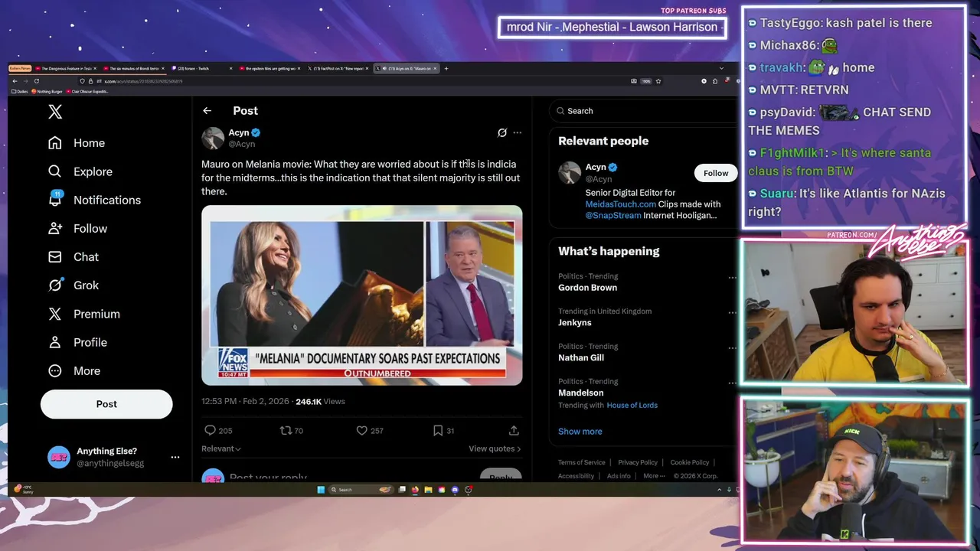Screen dimensions: 980x551
Task: Expand footer More links
Action: coord(655,476)
